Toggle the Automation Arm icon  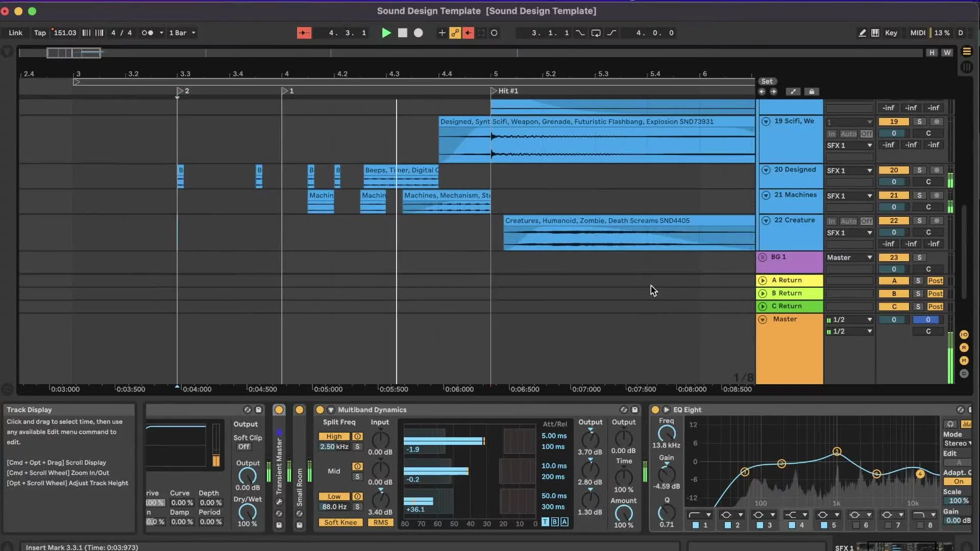(x=455, y=33)
